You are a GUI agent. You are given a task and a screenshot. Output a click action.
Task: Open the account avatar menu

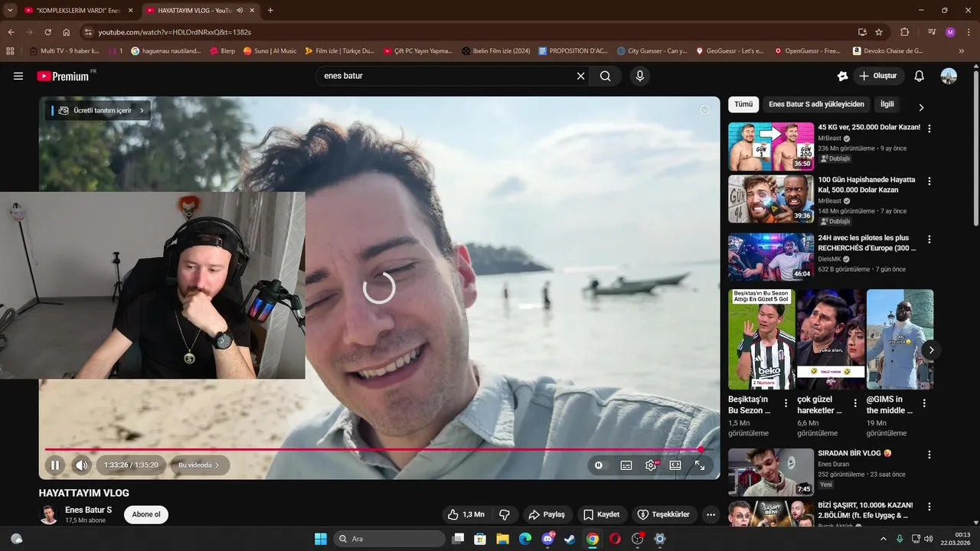(x=949, y=76)
